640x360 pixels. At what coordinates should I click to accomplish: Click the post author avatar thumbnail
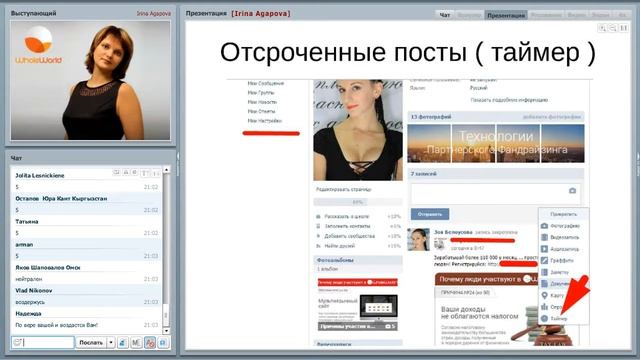tap(419, 240)
